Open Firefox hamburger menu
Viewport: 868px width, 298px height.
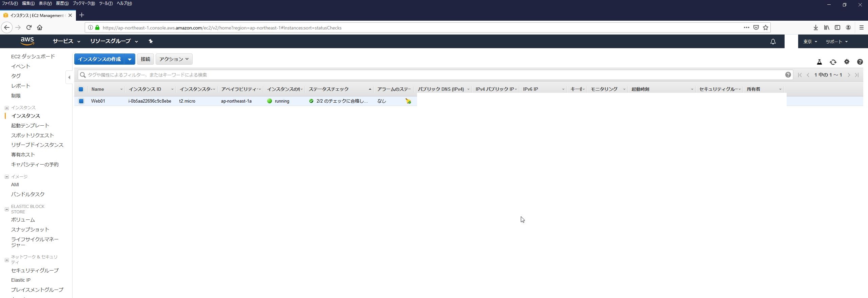tap(861, 27)
